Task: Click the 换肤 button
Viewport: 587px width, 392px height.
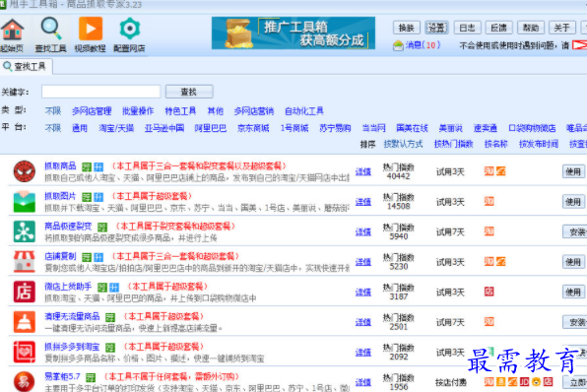Action: coord(406,28)
